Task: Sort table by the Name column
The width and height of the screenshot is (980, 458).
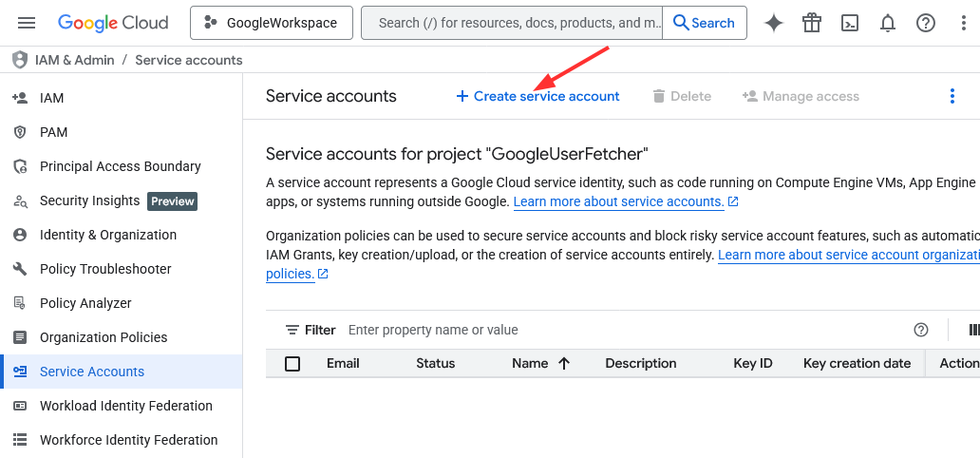Action: coord(530,363)
